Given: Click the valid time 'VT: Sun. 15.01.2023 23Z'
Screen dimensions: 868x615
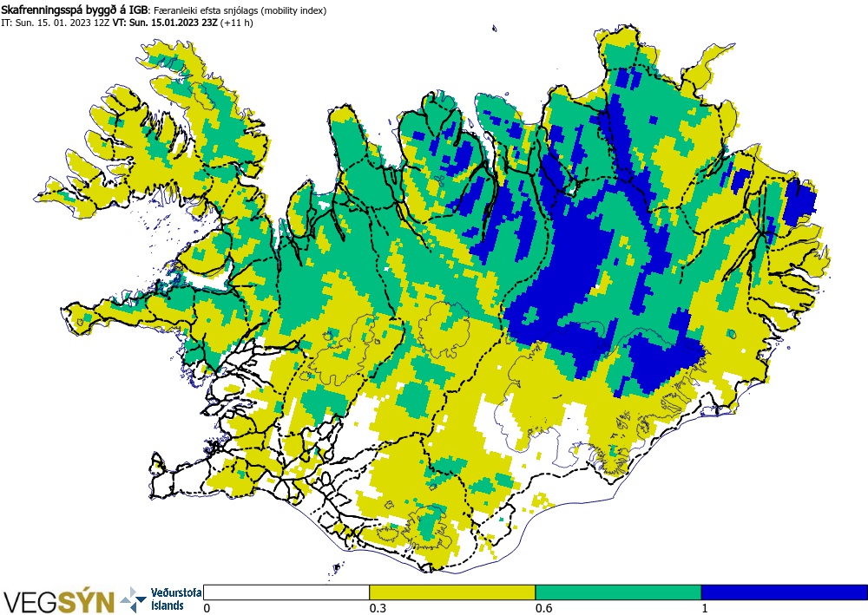Looking at the screenshot, I should pos(165,23).
